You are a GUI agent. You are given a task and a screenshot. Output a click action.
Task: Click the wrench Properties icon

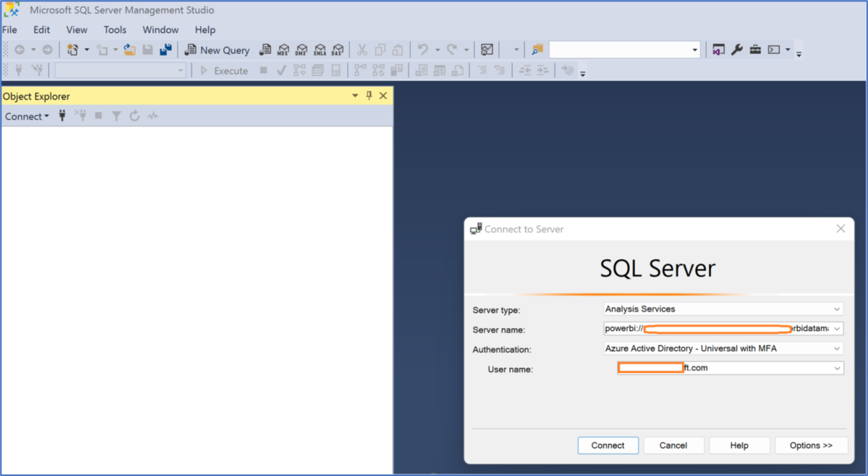coord(737,50)
